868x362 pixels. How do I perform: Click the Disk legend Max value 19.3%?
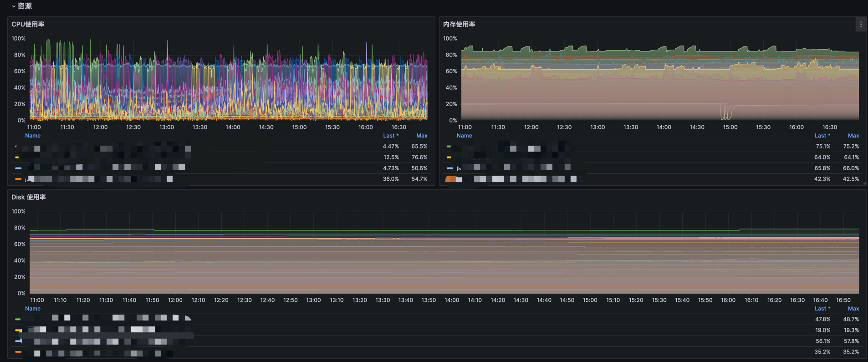851,331
